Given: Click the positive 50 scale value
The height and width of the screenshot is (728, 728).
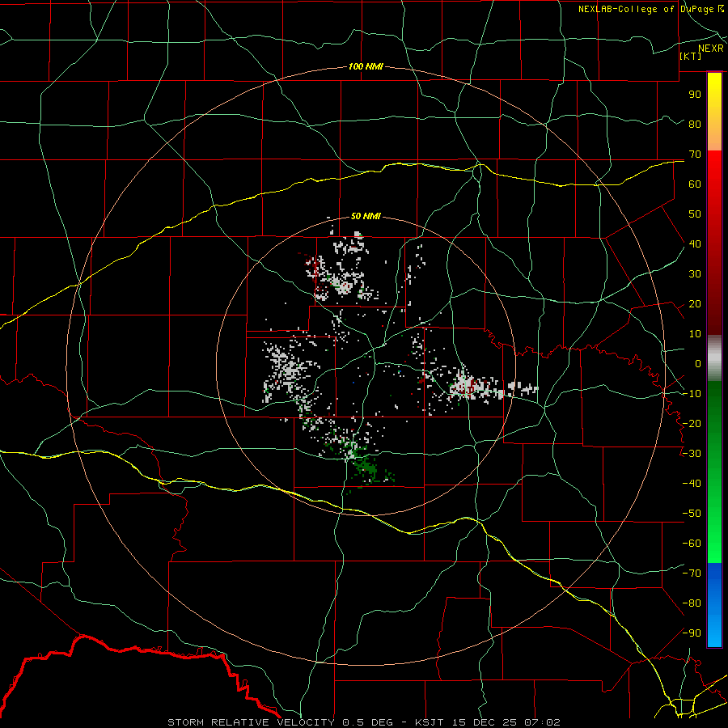Looking at the screenshot, I should (695, 214).
